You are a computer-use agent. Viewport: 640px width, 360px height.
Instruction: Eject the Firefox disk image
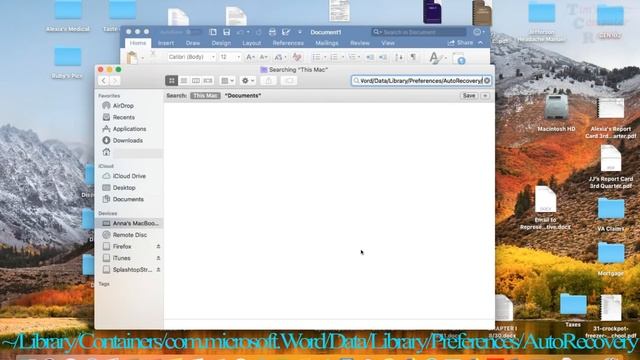coord(158,247)
